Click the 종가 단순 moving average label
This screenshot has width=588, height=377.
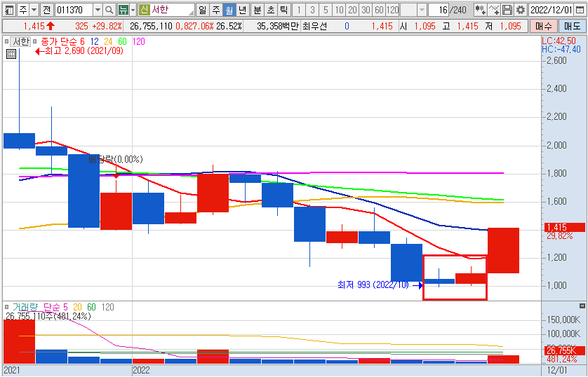tap(58, 41)
